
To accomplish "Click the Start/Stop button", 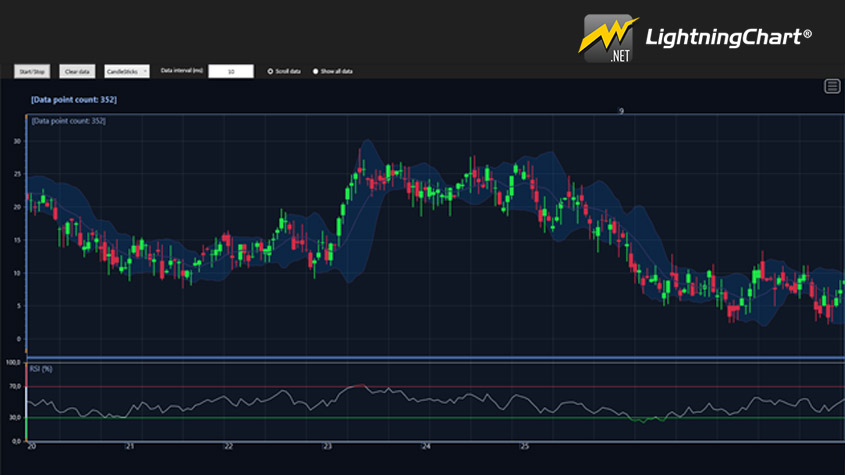I will pyautogui.click(x=31, y=71).
